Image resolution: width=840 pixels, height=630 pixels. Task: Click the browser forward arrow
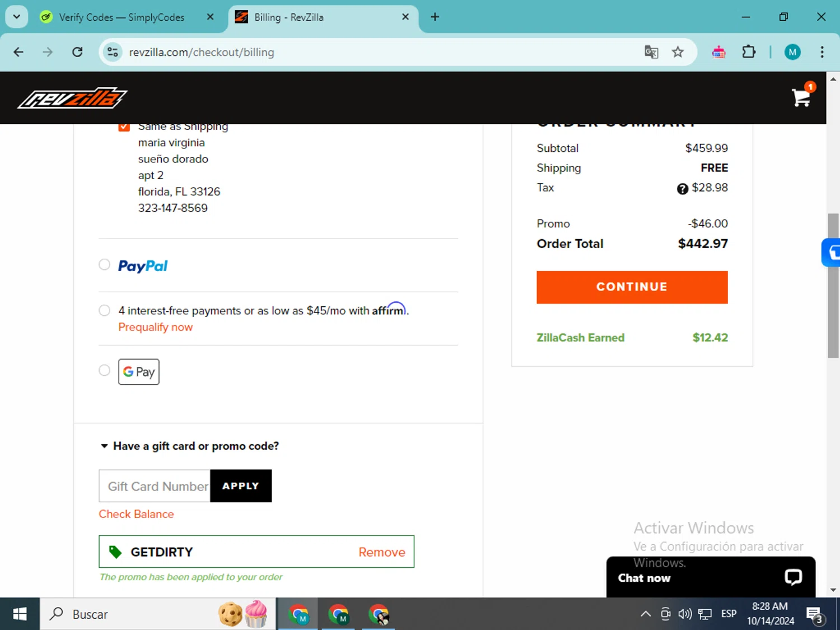click(48, 52)
